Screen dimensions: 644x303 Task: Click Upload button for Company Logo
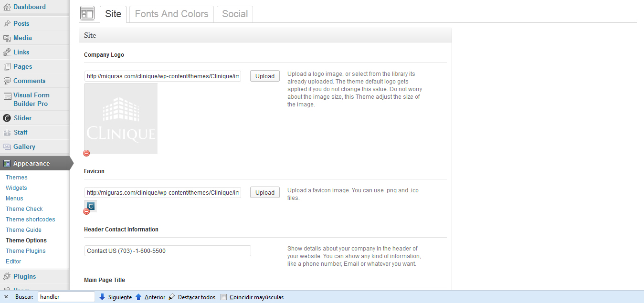click(264, 76)
